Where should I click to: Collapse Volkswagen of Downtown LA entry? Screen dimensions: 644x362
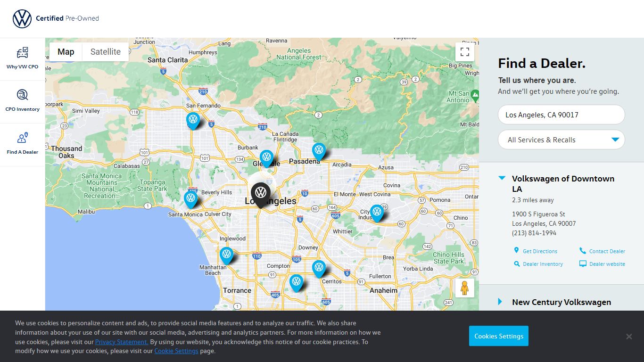pyautogui.click(x=502, y=178)
